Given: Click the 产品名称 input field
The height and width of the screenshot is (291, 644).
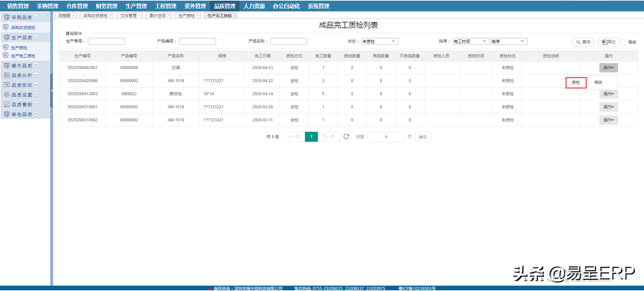Looking at the screenshot, I should coord(288,41).
